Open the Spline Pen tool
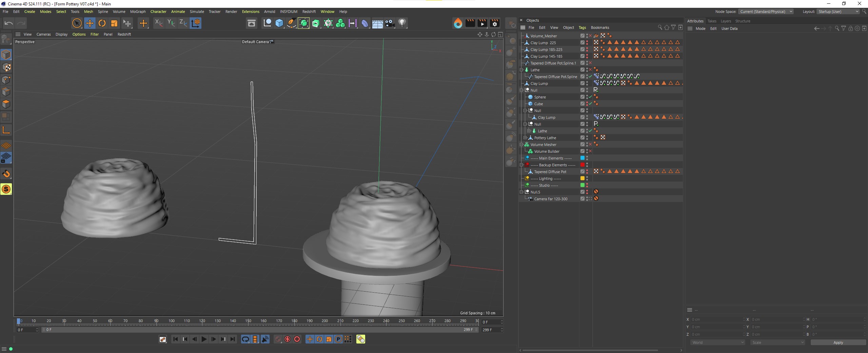 (291, 23)
